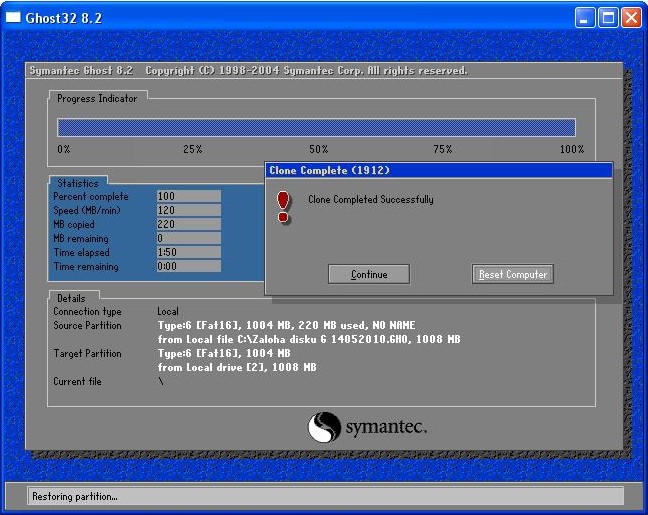Click the Symantec yin-yang logo
Screen dimensions: 648x515
(324, 427)
